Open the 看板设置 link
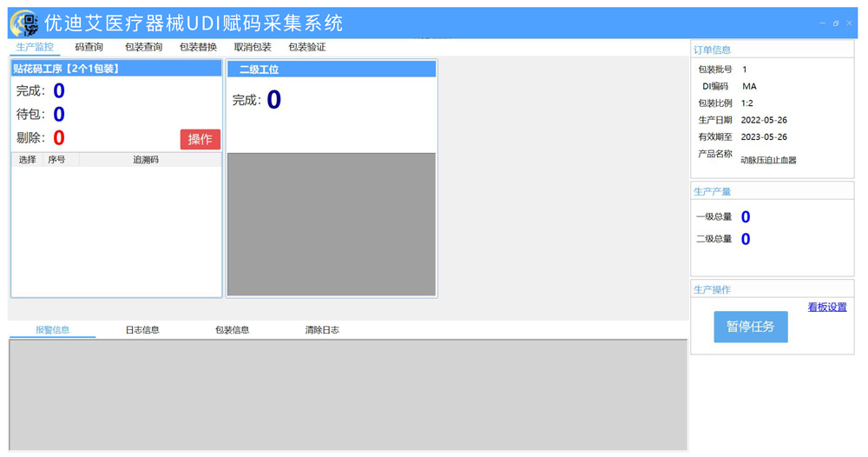868x457 pixels. coord(827,307)
